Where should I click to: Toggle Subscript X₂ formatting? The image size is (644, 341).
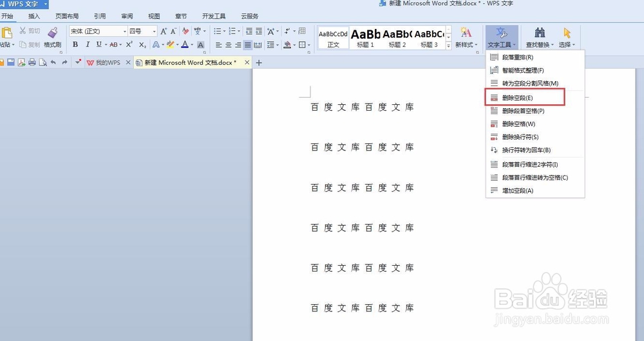(x=142, y=44)
